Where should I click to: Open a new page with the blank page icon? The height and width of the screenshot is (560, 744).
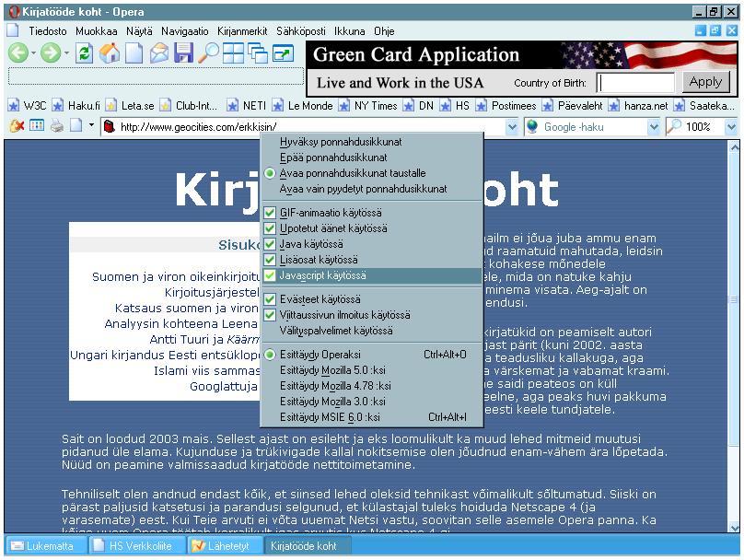click(134, 52)
